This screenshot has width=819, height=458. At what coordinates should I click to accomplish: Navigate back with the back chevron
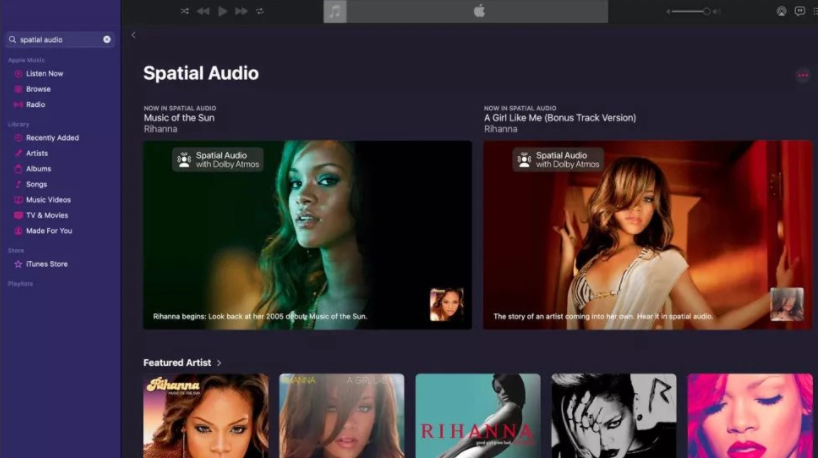(134, 35)
